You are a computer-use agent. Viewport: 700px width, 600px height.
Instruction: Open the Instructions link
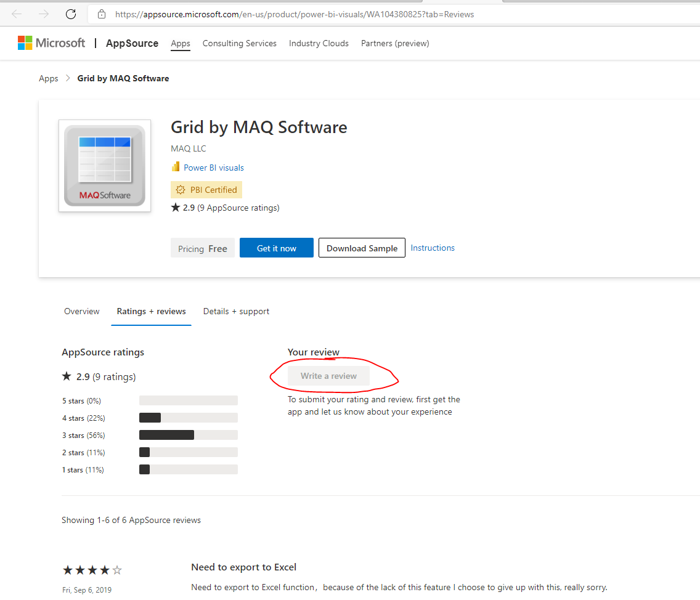coord(433,248)
